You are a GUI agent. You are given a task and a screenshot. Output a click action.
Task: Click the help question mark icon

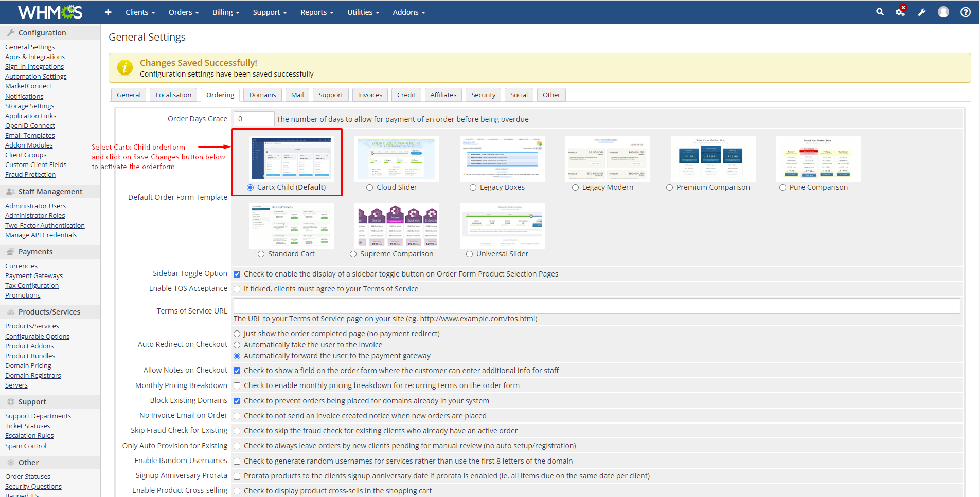click(x=966, y=12)
